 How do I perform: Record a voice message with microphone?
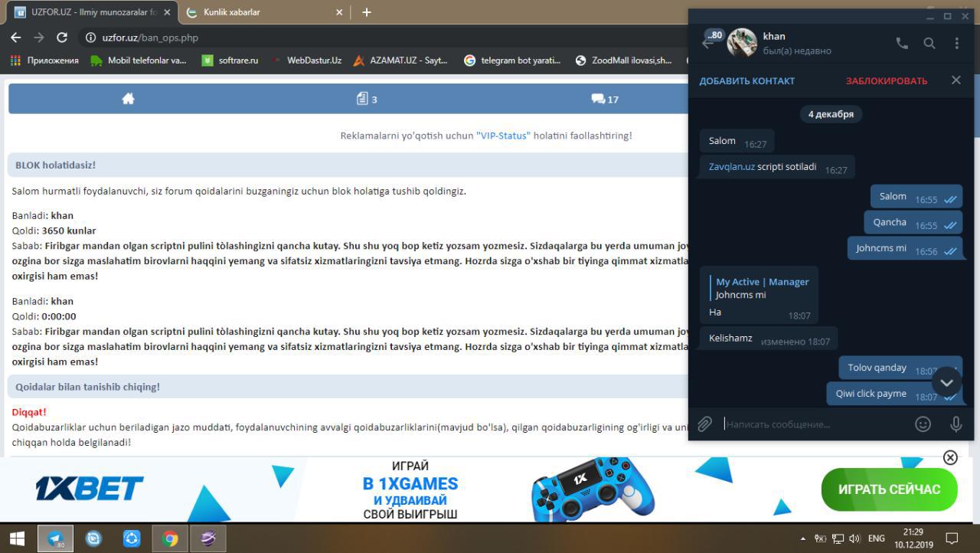click(x=955, y=424)
